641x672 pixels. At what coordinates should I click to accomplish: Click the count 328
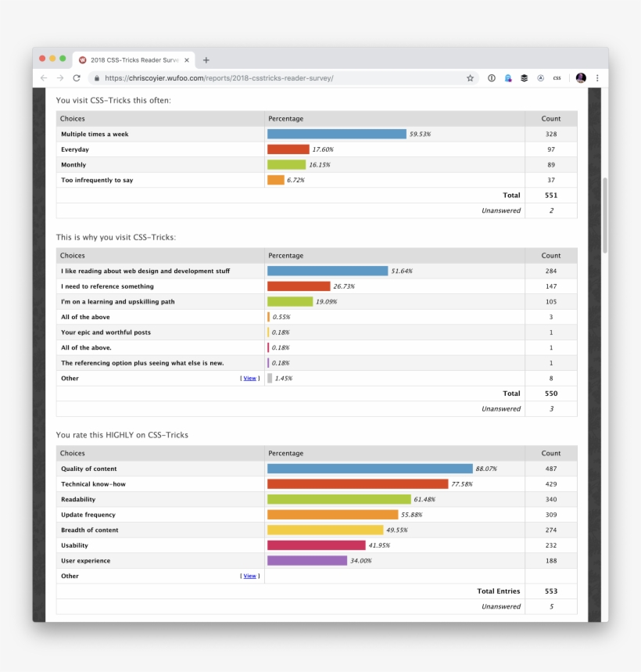coord(551,134)
